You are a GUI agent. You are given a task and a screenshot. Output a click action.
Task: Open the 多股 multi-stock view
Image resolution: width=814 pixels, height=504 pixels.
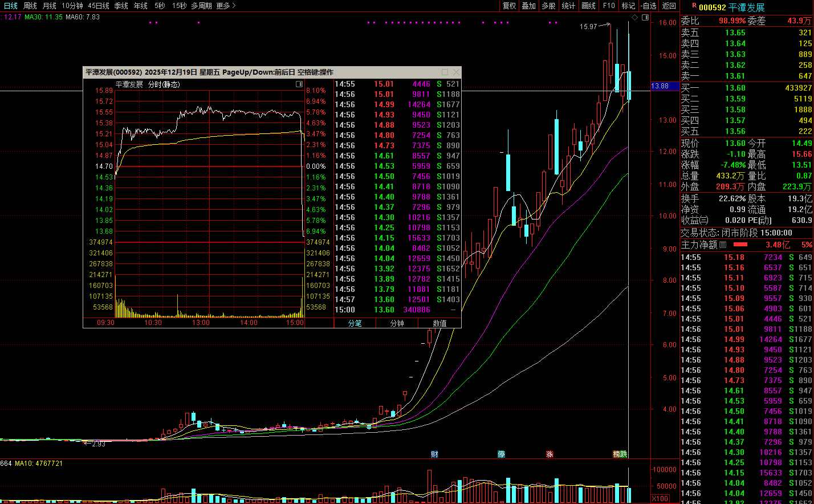pyautogui.click(x=548, y=6)
